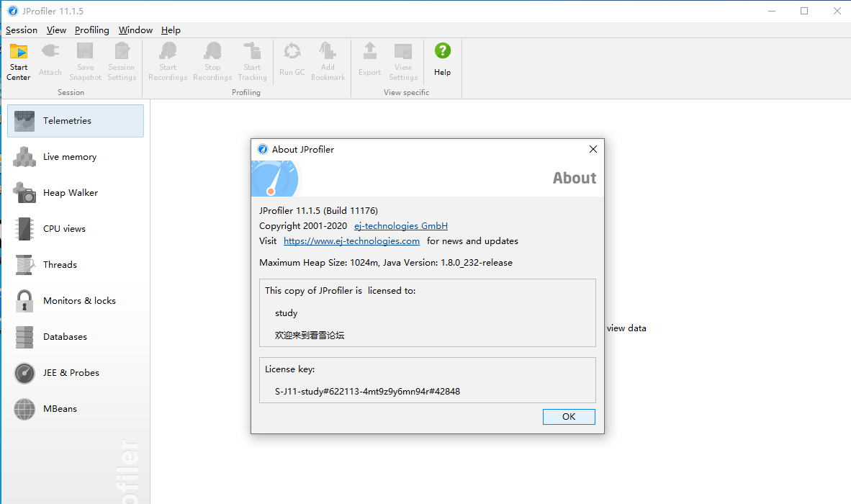Switch to CPU views section
The image size is (851, 504).
pyautogui.click(x=76, y=229)
